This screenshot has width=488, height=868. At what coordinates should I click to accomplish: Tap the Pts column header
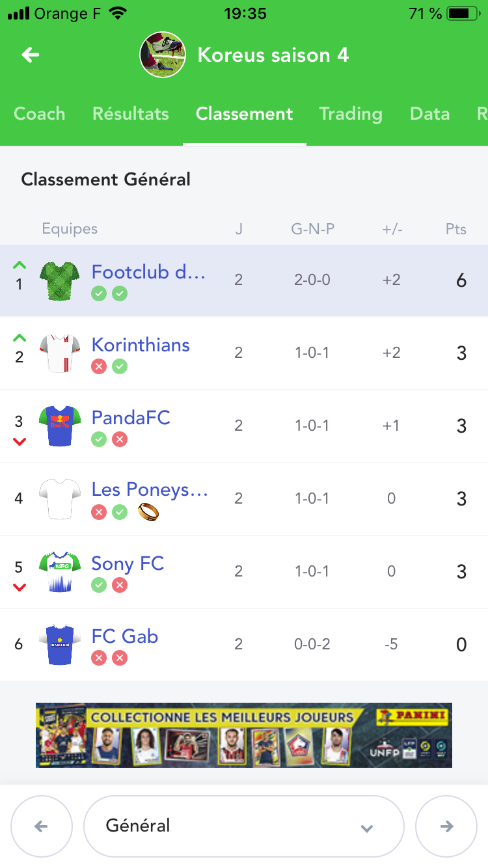(x=455, y=229)
